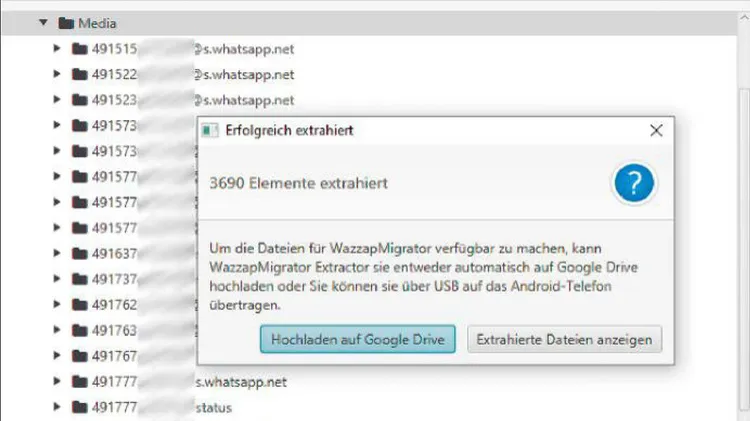Image resolution: width=750 pixels, height=421 pixels.
Task: Click folder icon of 491777 s.whatsapp.net row
Action: point(79,381)
